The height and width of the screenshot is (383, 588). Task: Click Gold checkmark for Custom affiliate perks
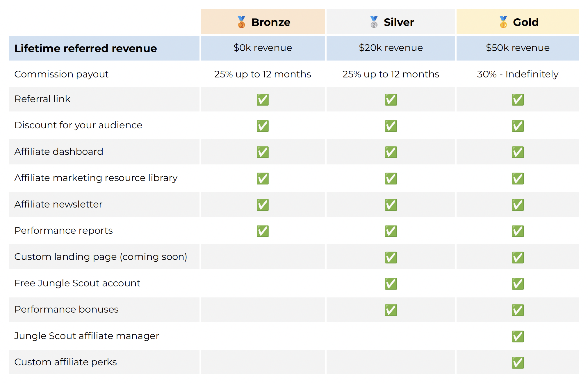pyautogui.click(x=518, y=363)
